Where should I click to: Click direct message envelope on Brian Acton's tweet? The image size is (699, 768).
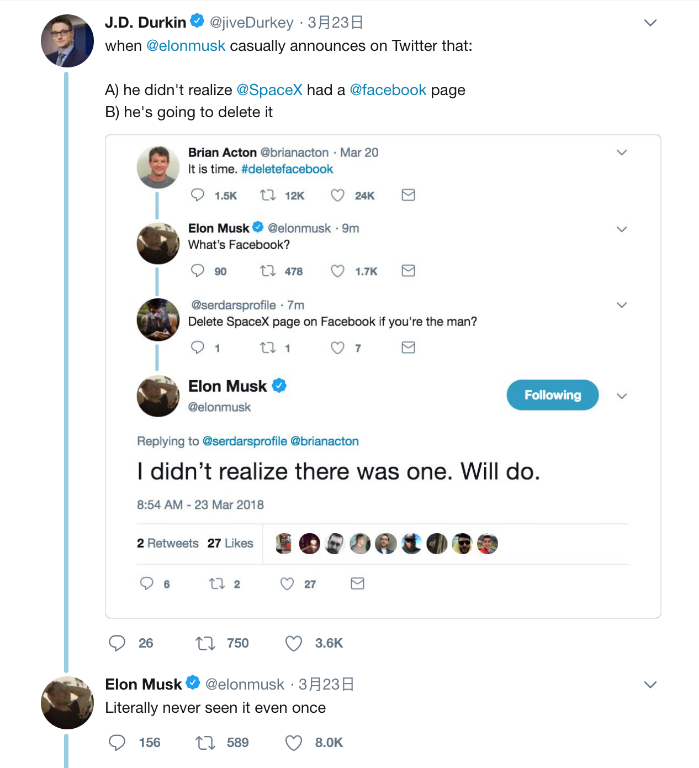(x=408, y=196)
